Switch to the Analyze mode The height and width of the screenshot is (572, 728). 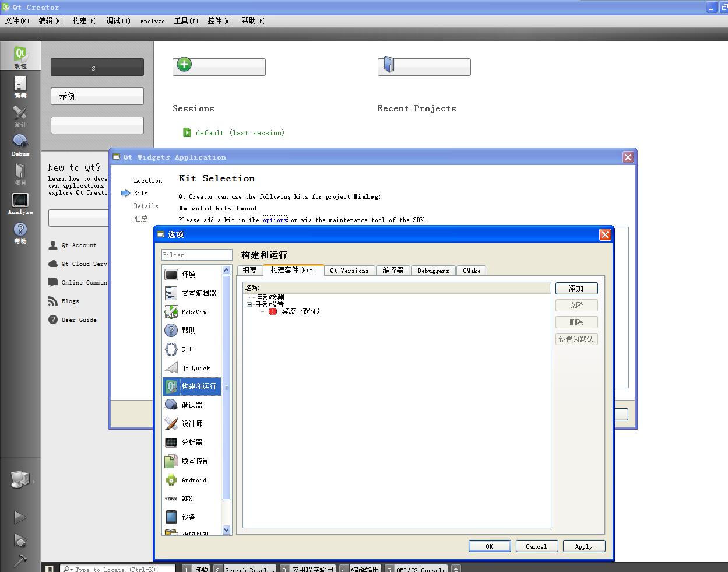click(x=20, y=203)
